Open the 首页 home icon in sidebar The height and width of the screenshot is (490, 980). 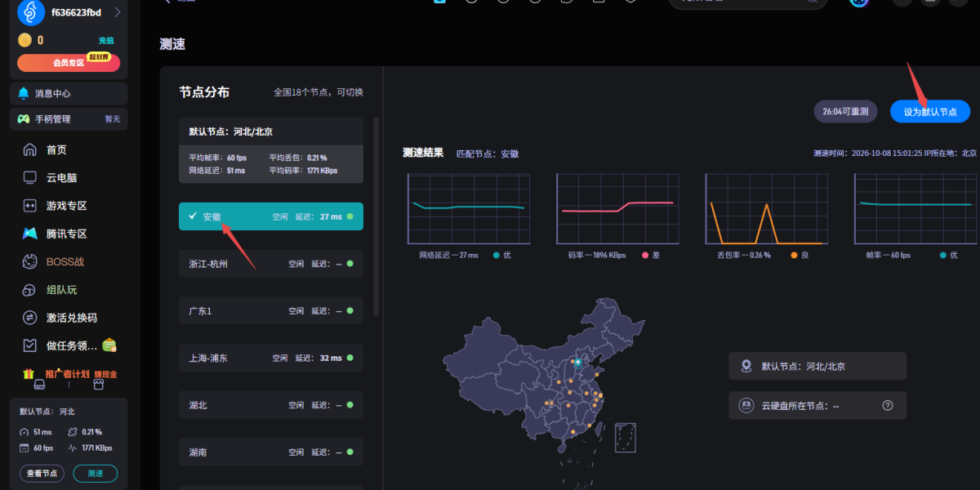(x=30, y=149)
